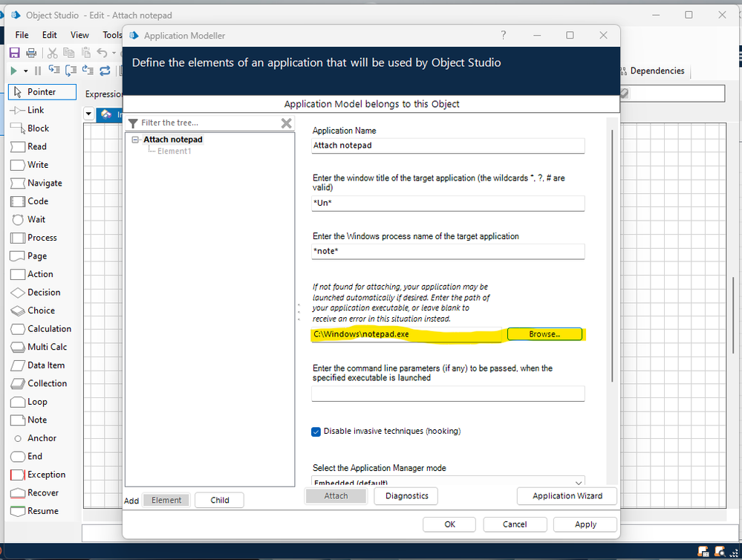Image resolution: width=742 pixels, height=560 pixels.
Task: Select the Pointer tool
Action: [42, 92]
